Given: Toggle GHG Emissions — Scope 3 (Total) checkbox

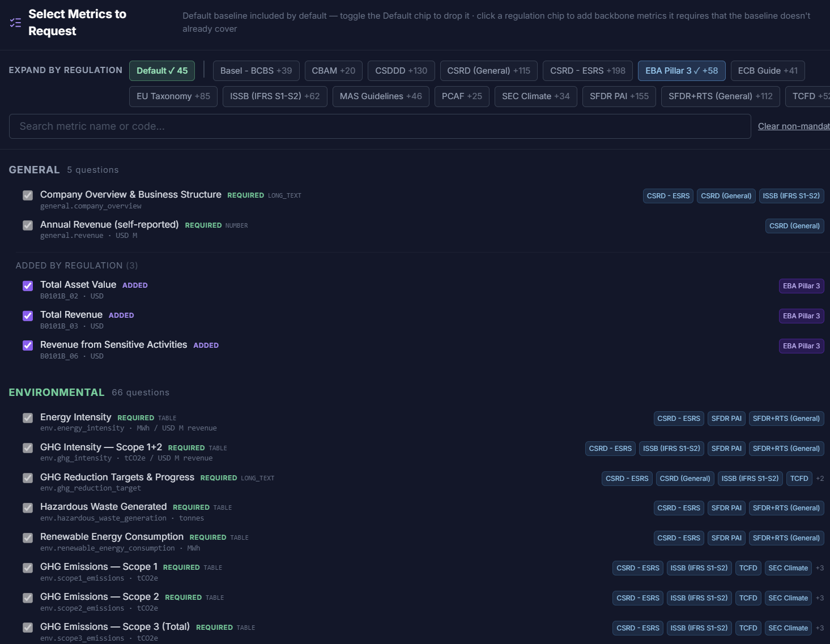Looking at the screenshot, I should click(28, 628).
